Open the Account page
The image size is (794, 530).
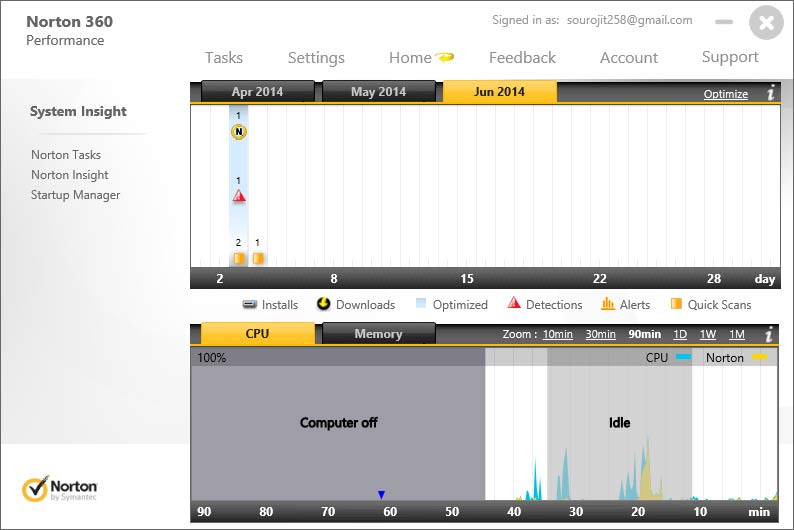pos(629,58)
